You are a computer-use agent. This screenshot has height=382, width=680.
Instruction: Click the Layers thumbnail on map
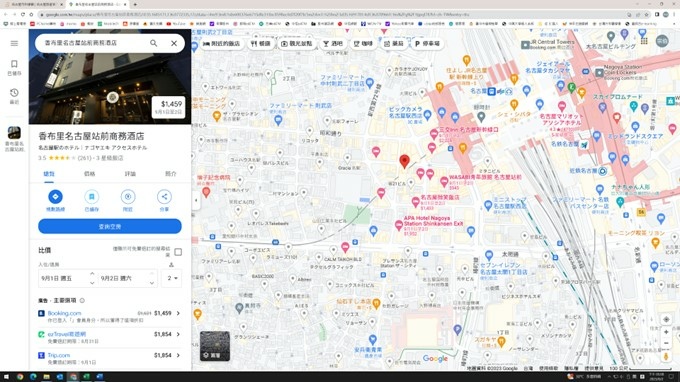click(x=215, y=346)
